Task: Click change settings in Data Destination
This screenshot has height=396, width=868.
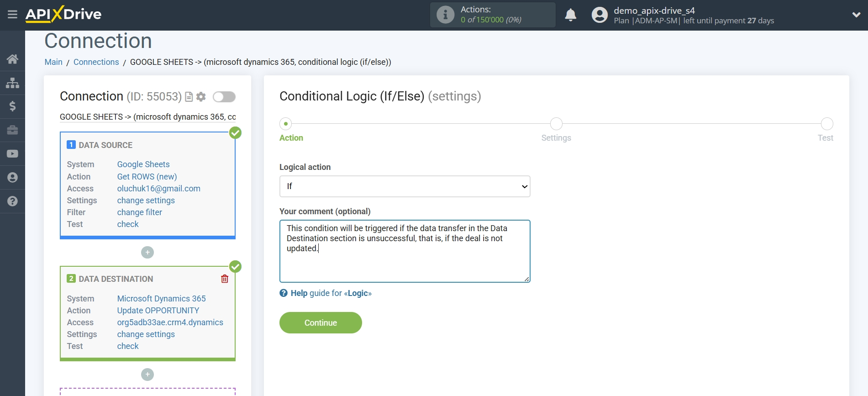Action: point(146,334)
